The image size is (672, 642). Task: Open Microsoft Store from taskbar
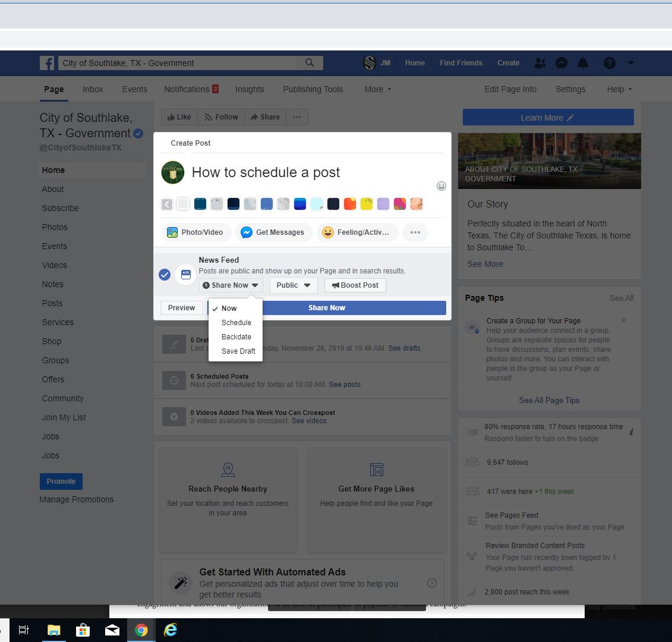(83, 630)
